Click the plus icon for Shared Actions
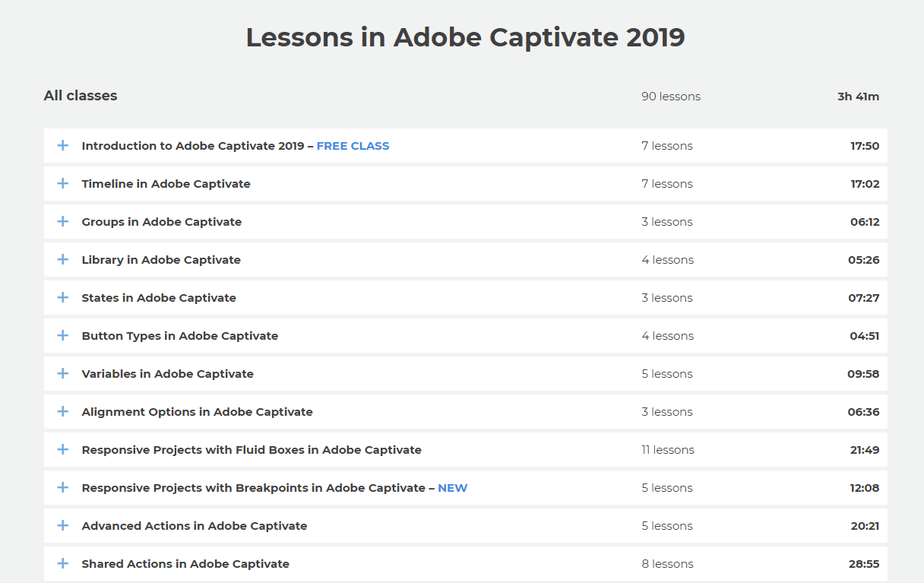The height and width of the screenshot is (583, 924). coord(63,563)
